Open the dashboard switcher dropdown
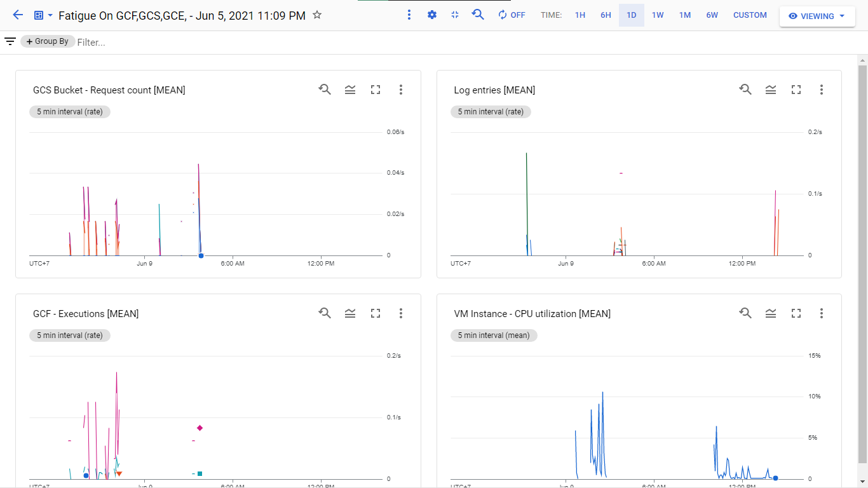 (x=43, y=15)
